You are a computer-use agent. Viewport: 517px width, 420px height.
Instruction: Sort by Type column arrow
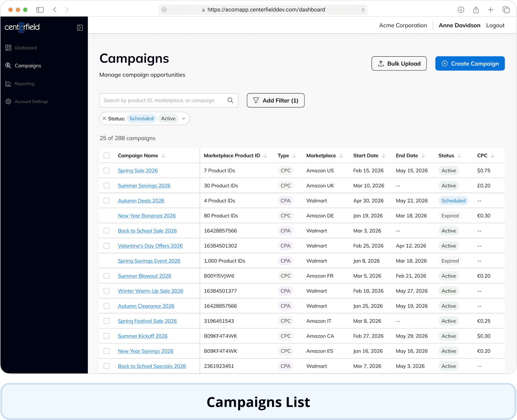[294, 156]
